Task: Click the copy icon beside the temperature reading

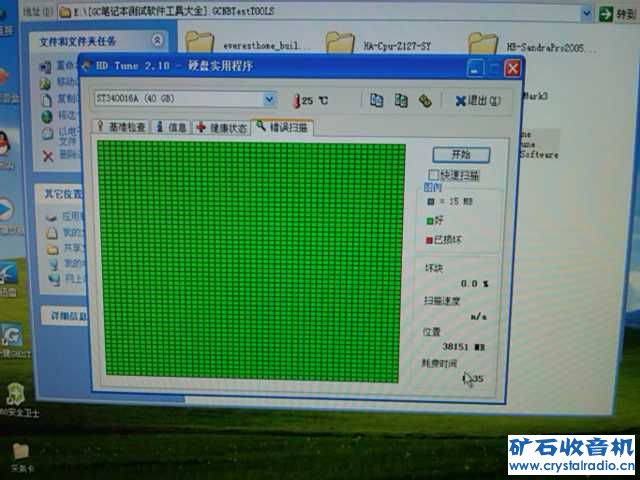Action: tap(376, 100)
